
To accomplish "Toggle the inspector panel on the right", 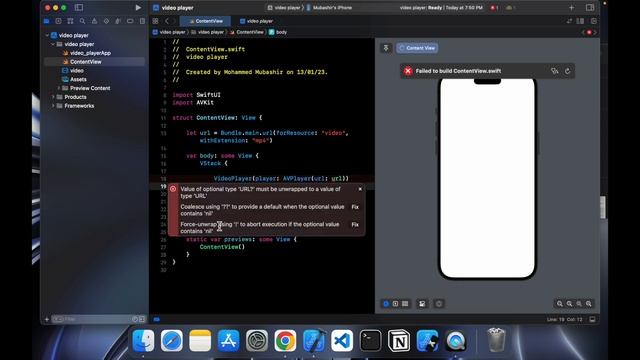I will (590, 7).
